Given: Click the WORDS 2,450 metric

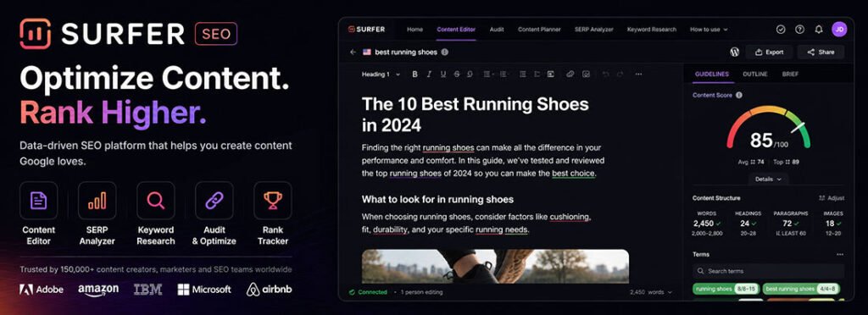Looking at the screenshot, I should [707, 224].
